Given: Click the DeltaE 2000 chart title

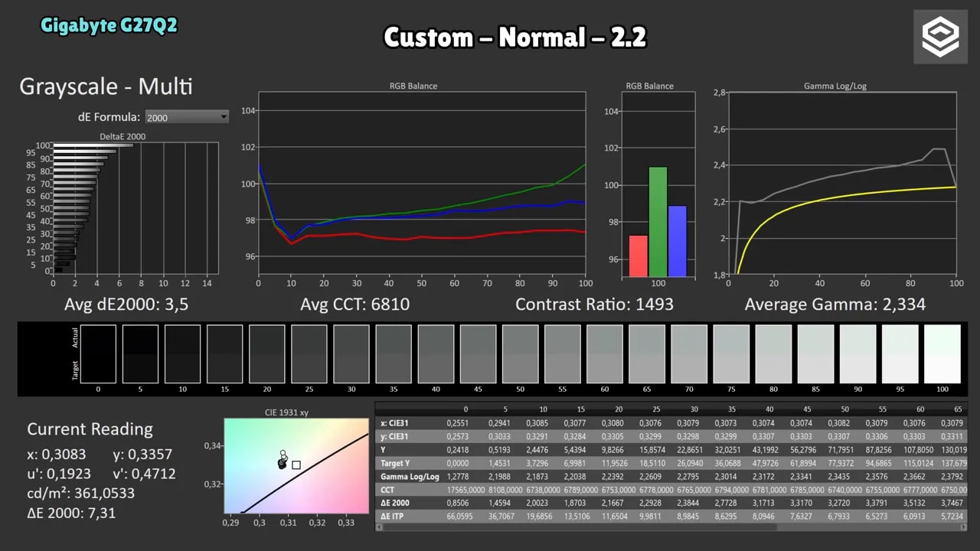Looking at the screenshot, I should coord(122,136).
